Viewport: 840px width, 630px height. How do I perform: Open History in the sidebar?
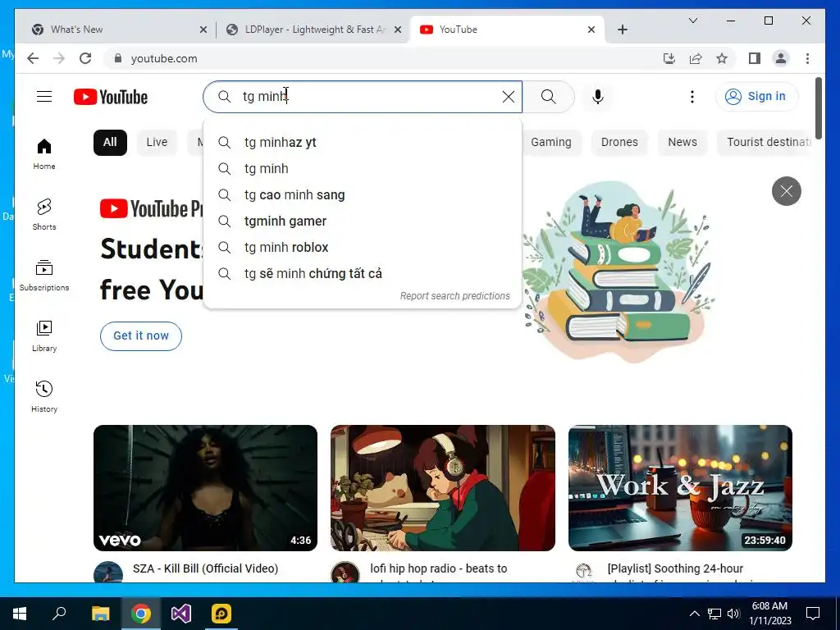44,396
